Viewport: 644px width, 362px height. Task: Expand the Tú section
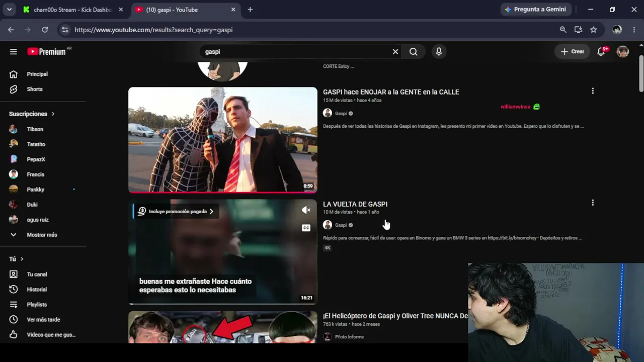tap(17, 259)
